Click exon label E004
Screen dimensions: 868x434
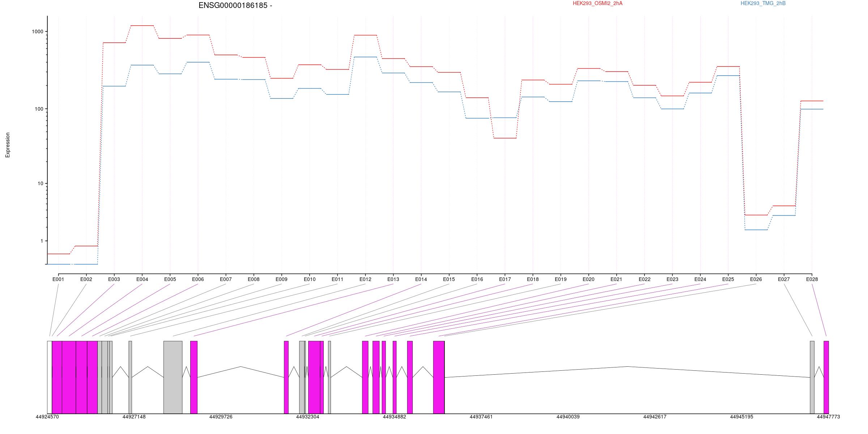(142, 279)
